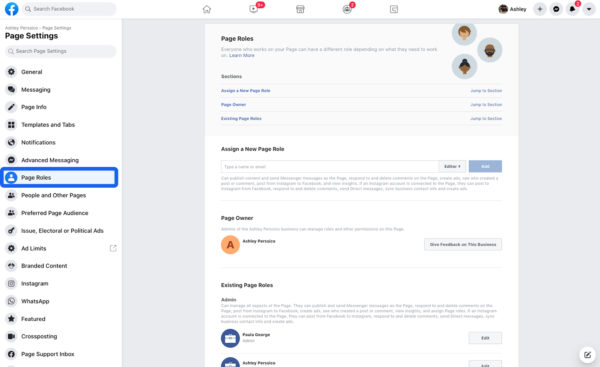This screenshot has height=367, width=600.
Task: Open Advanced Messaging settings
Action: (60, 160)
